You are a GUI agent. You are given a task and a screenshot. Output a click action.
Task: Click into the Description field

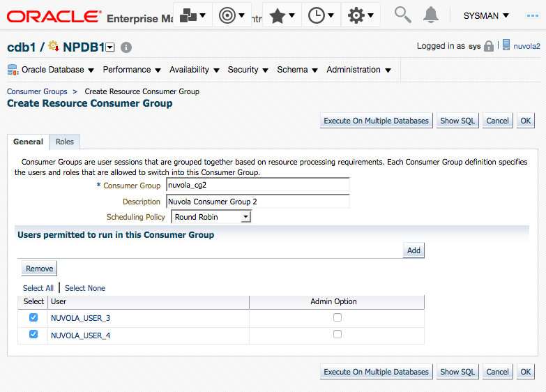point(258,202)
